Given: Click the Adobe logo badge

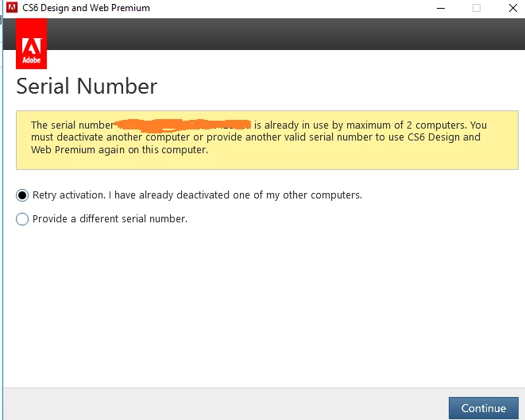Looking at the screenshot, I should [x=32, y=44].
